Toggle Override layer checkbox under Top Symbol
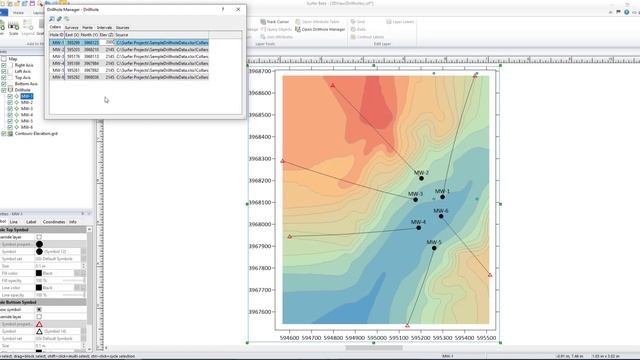This screenshot has height=360, width=640. tap(39, 237)
